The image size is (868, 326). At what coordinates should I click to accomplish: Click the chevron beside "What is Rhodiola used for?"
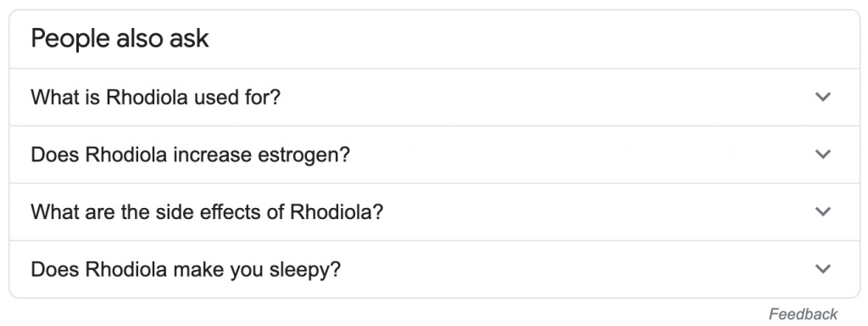[x=823, y=97]
